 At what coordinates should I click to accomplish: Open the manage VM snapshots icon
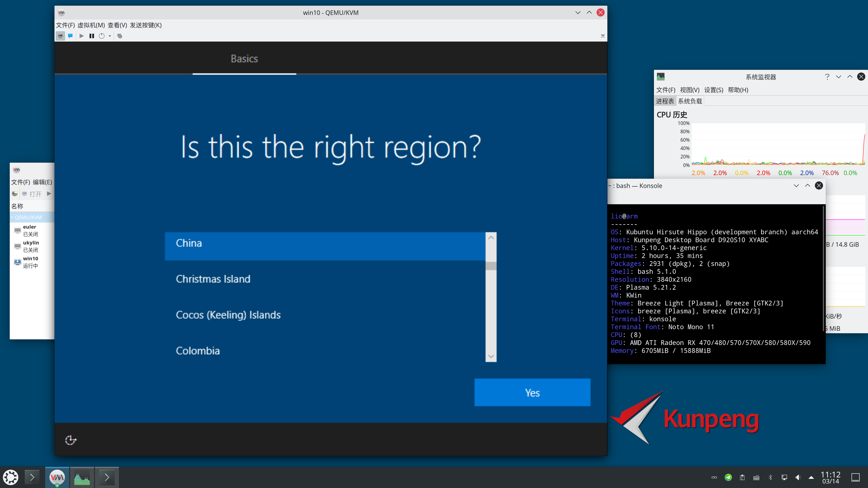point(120,36)
